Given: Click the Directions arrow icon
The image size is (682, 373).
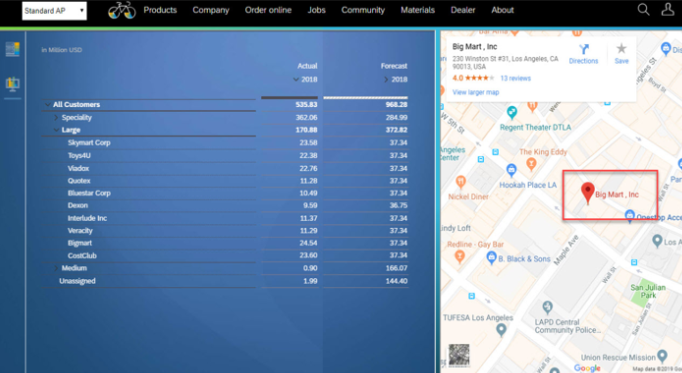Looking at the screenshot, I should pos(584,49).
